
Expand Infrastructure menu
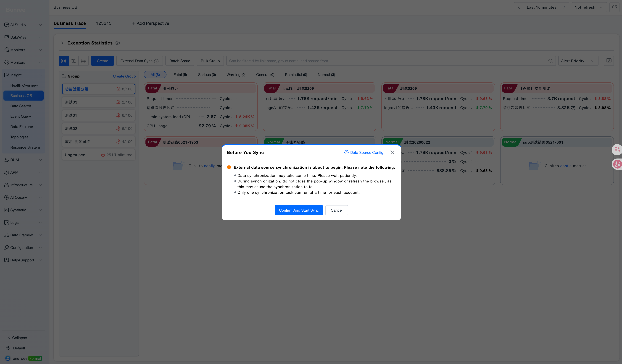pos(23,185)
